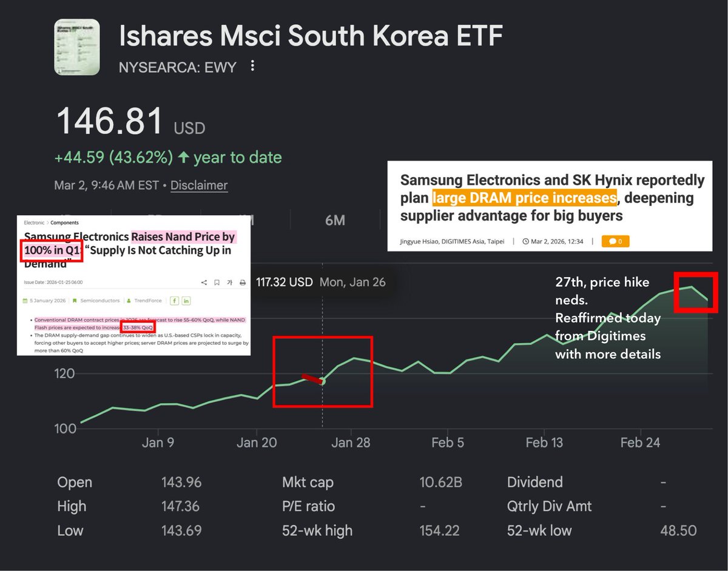Click the print icon in the article

click(x=243, y=282)
